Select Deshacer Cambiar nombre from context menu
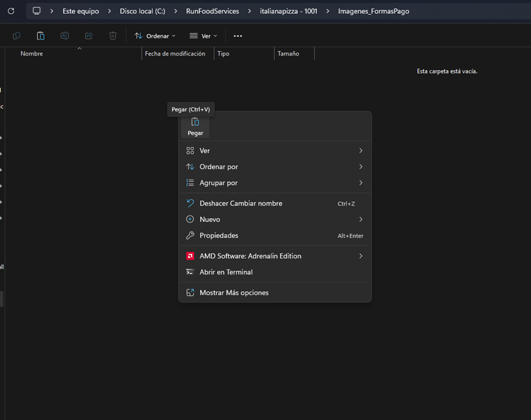531x420 pixels. (x=274, y=203)
